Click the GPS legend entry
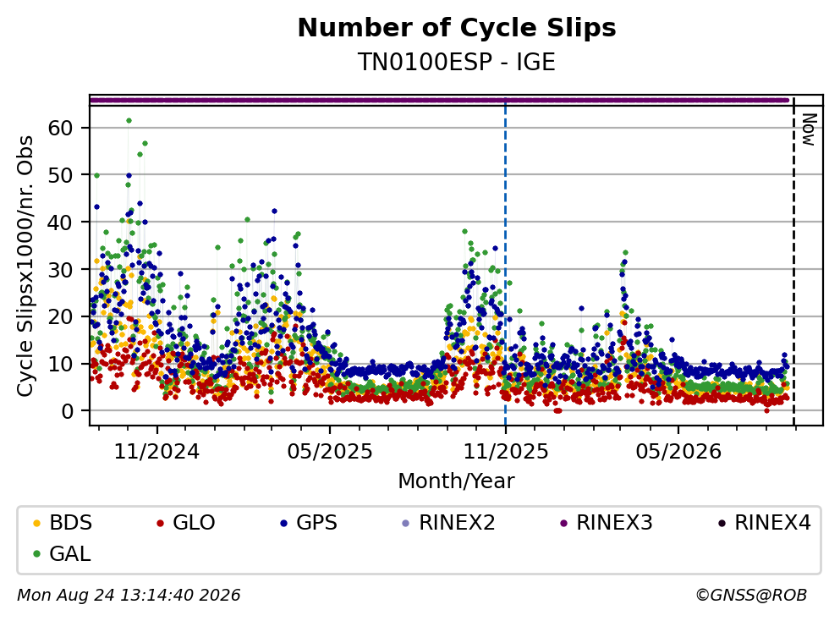The width and height of the screenshot is (840, 621). coord(309,522)
